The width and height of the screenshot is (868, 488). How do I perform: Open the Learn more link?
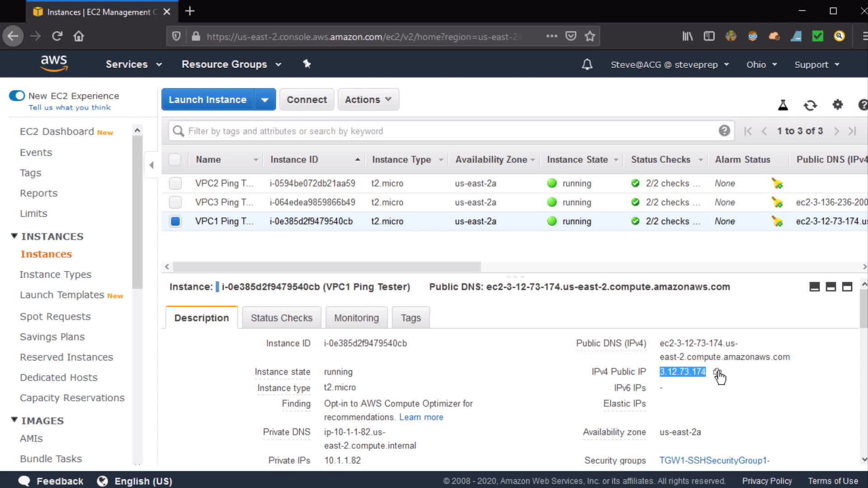pos(421,418)
